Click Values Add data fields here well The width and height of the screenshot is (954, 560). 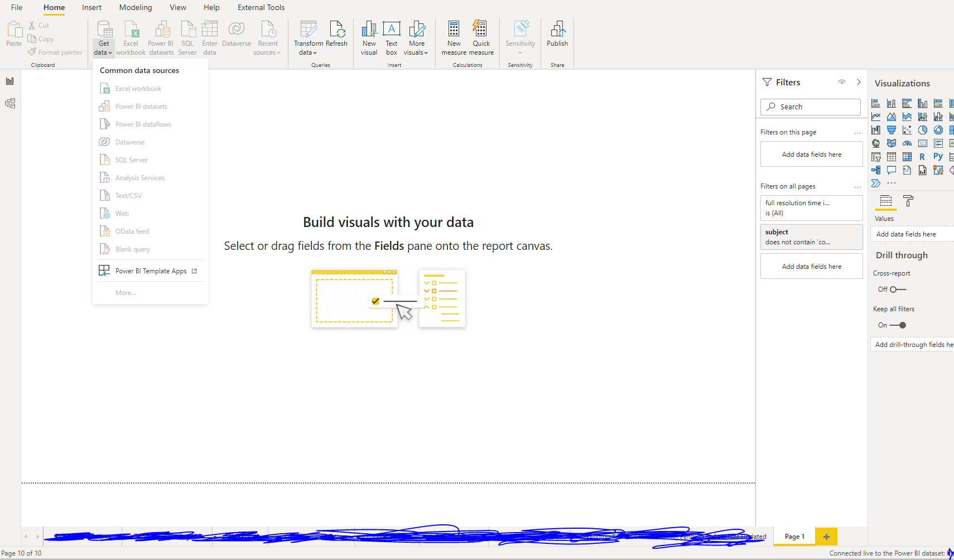pos(912,234)
